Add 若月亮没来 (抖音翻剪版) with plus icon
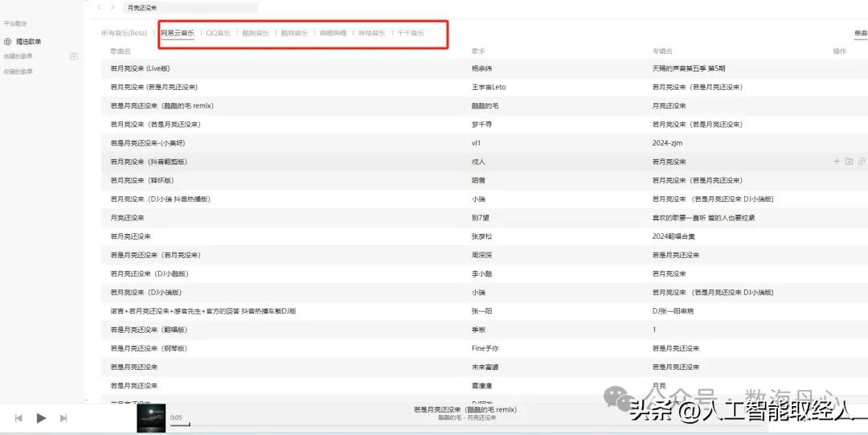This screenshot has width=868, height=435. pos(837,162)
